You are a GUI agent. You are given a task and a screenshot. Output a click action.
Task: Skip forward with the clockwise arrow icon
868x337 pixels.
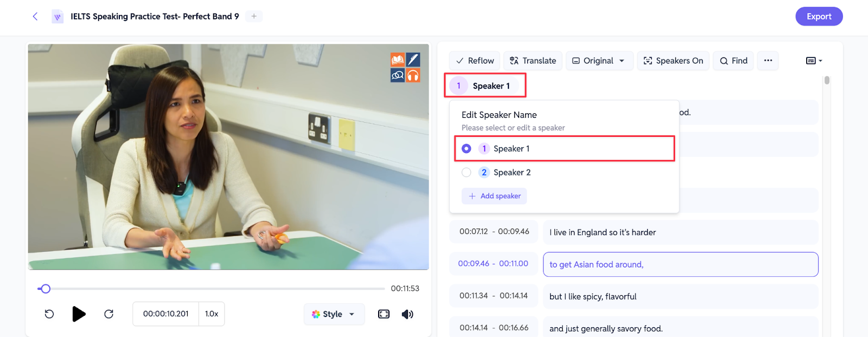(108, 314)
